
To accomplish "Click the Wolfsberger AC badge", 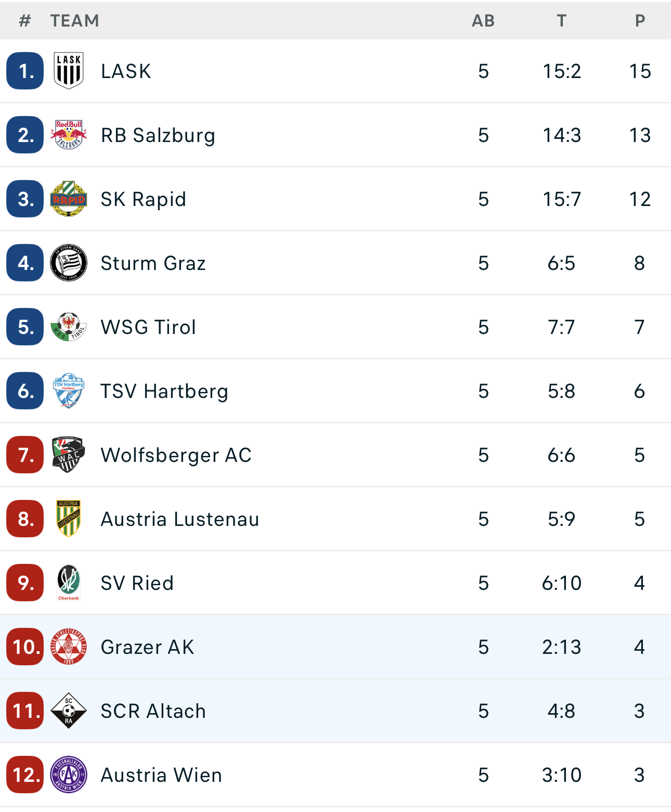I will tap(69, 455).
